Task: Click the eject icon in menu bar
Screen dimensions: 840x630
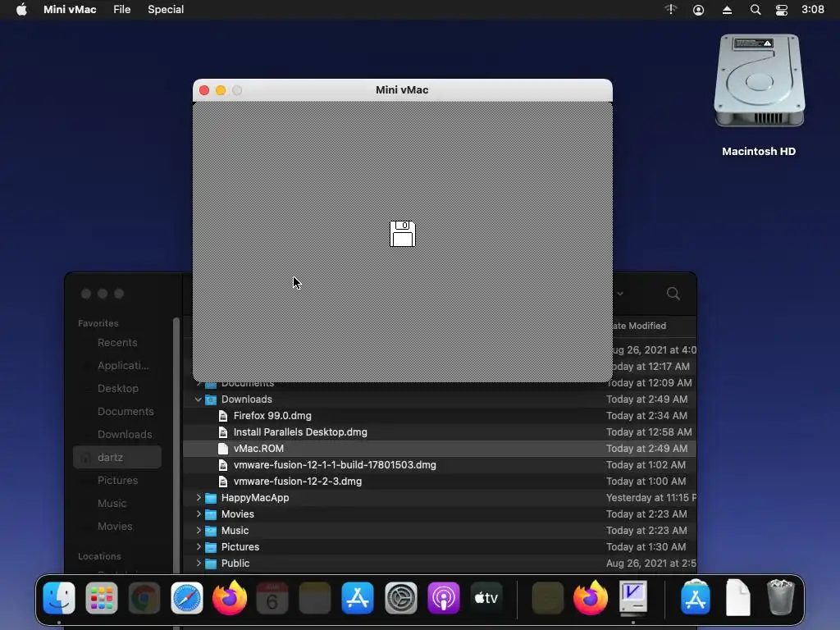Action: click(x=727, y=10)
